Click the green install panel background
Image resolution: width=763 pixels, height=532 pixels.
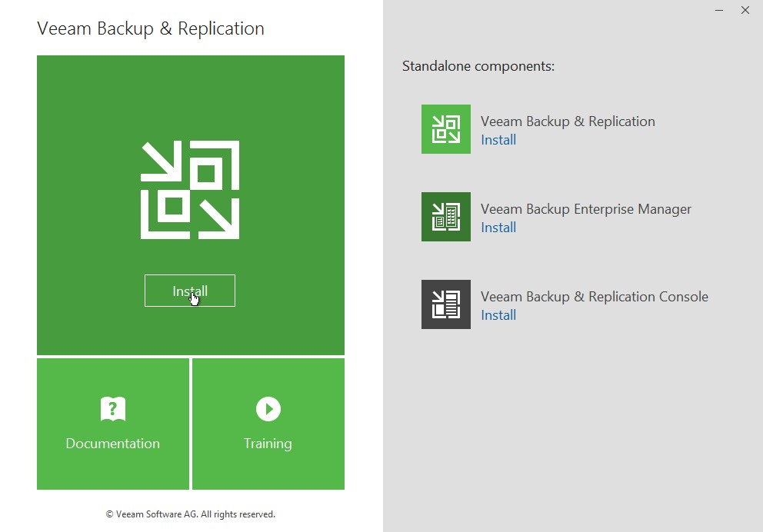click(190, 85)
